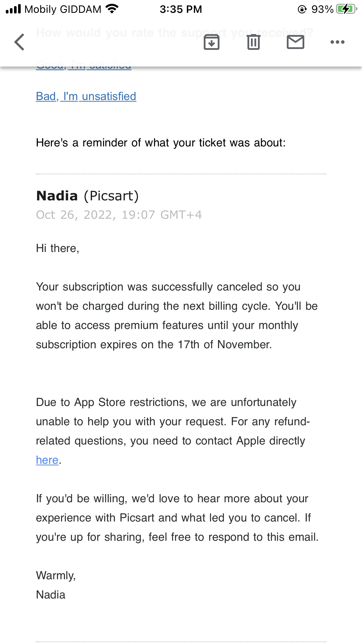Tap the cellular signal strength indicator
This screenshot has width=362, height=644.
click(13, 9)
